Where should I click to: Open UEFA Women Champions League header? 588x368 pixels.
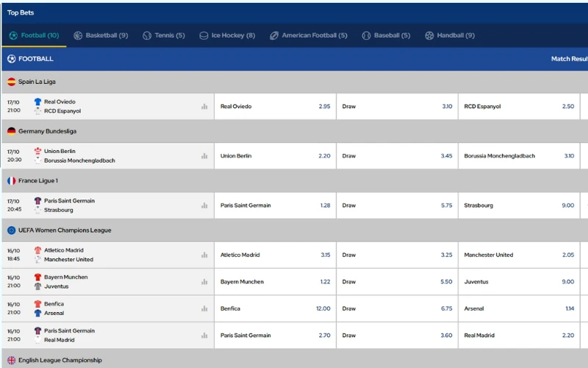(x=295, y=230)
